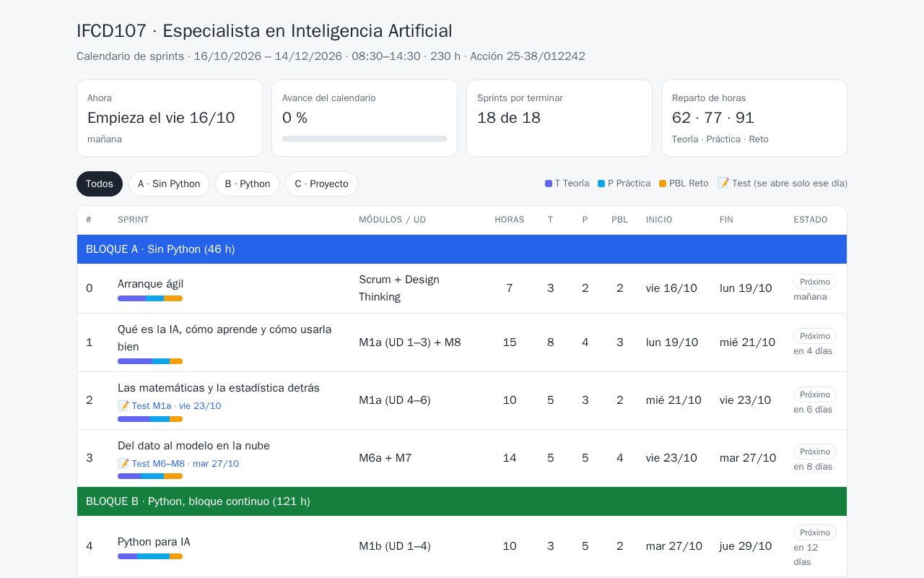The image size is (924, 578).
Task: Click the 'en 8 días' status text
Action: point(813,467)
